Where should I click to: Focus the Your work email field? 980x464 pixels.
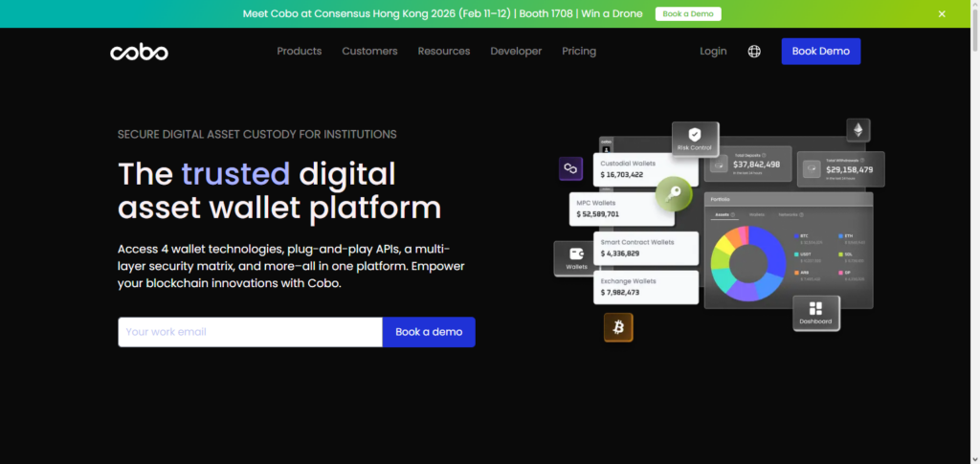tap(250, 332)
